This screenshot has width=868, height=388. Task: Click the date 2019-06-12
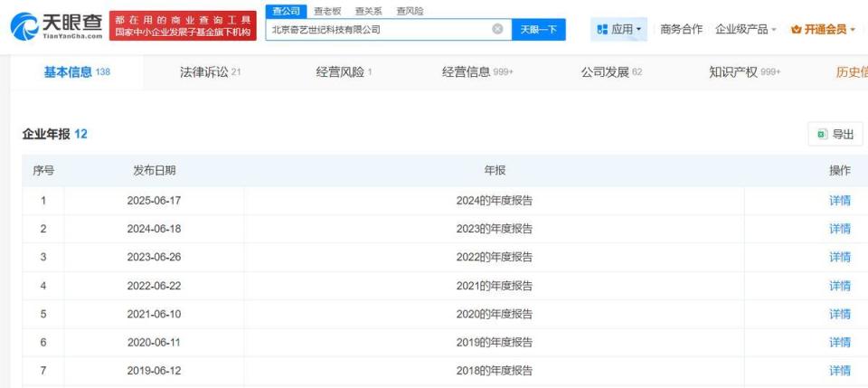154,371
